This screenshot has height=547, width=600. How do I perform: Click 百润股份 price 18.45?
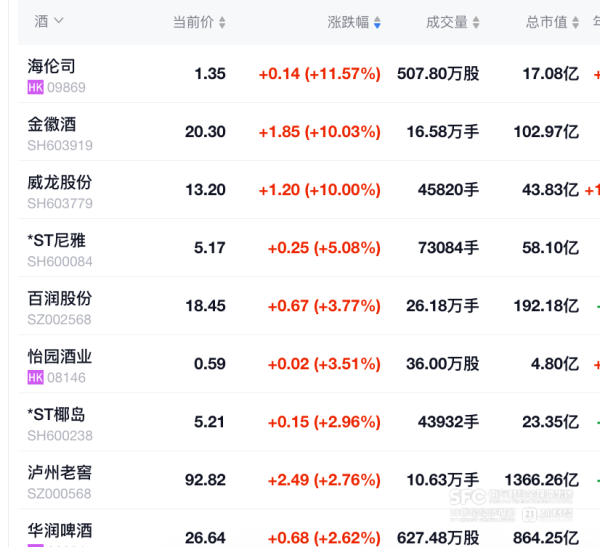coord(205,306)
